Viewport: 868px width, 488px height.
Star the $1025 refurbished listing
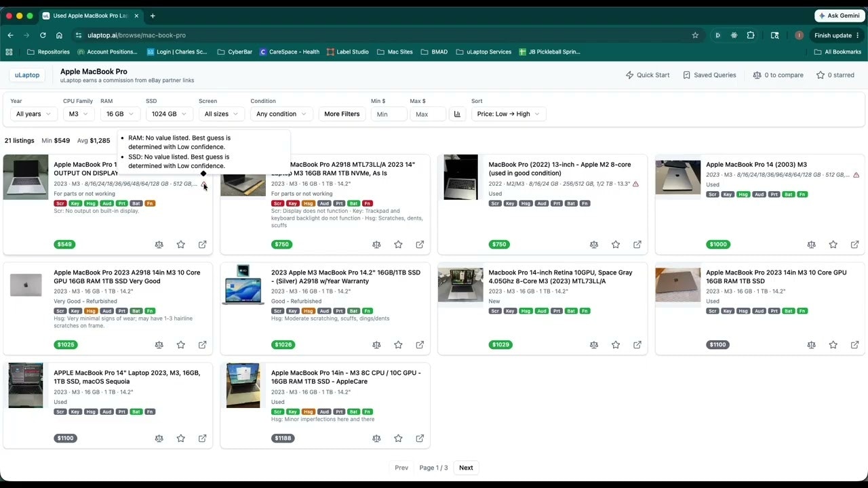pyautogui.click(x=181, y=345)
